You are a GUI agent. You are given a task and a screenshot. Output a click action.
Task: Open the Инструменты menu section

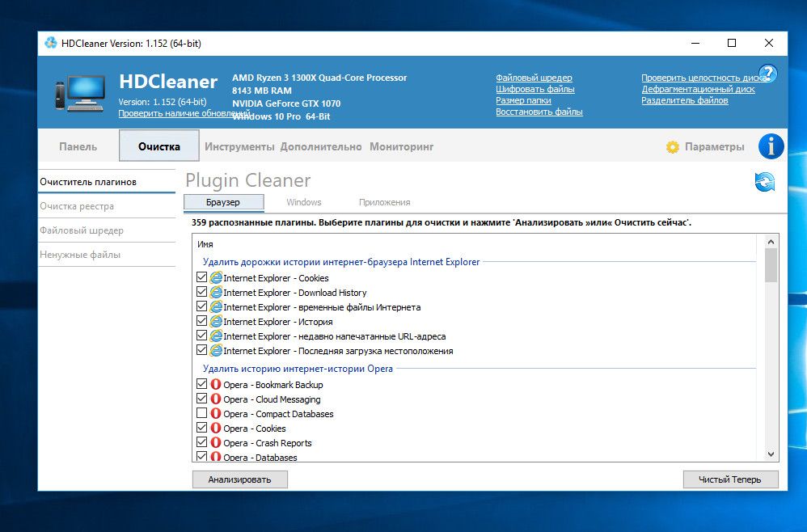tap(239, 146)
